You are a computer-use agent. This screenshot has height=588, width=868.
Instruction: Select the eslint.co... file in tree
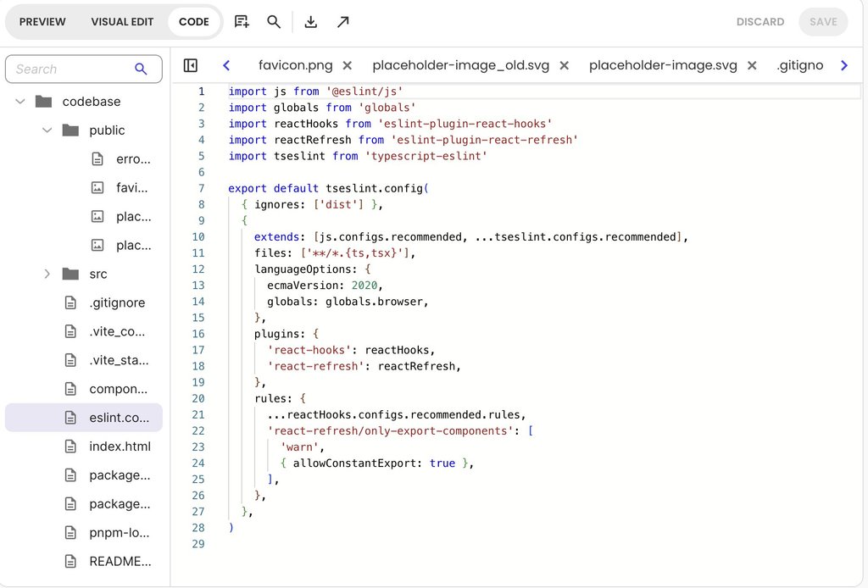coord(84,418)
